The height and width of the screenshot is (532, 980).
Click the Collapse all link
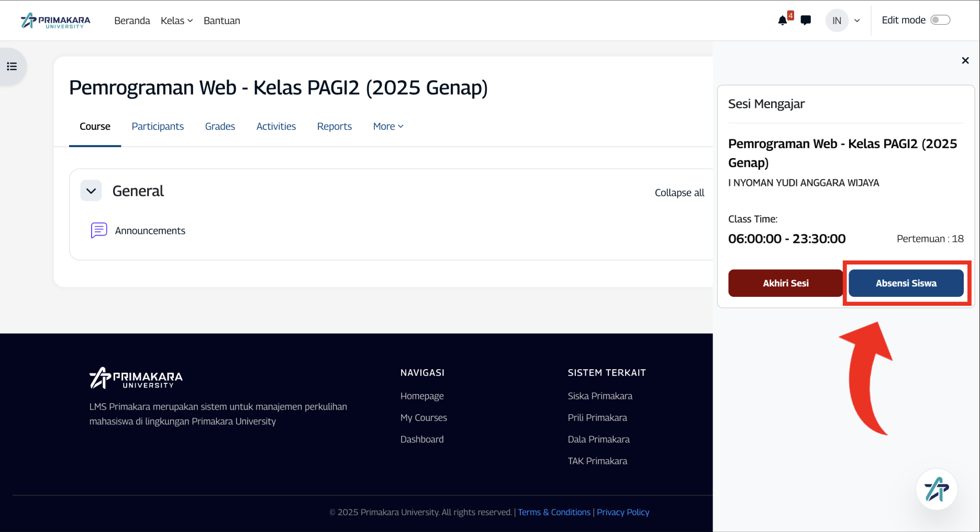(680, 193)
